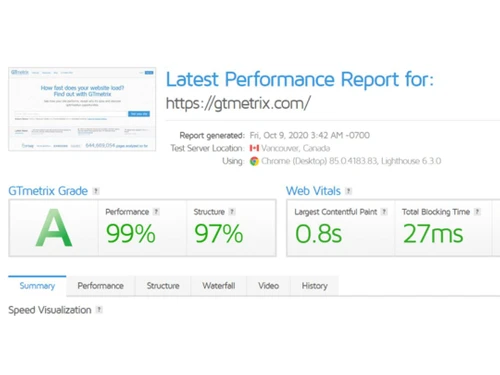This screenshot has width=500, height=375.
Task: Click the Performance score help icon
Action: tap(156, 212)
